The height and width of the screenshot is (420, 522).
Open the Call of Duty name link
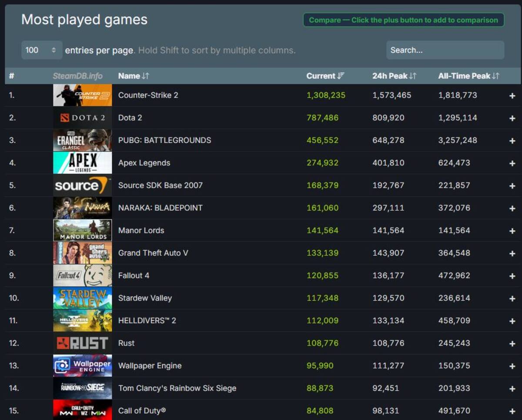[x=142, y=410]
